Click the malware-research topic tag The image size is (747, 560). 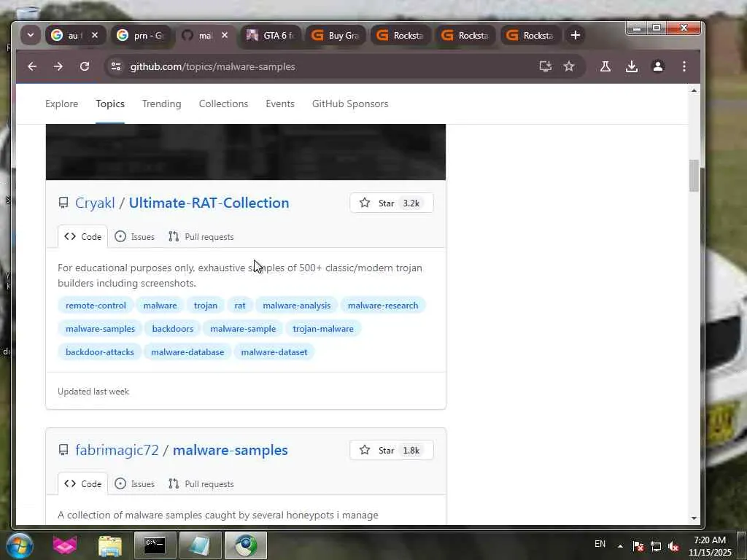pos(382,306)
